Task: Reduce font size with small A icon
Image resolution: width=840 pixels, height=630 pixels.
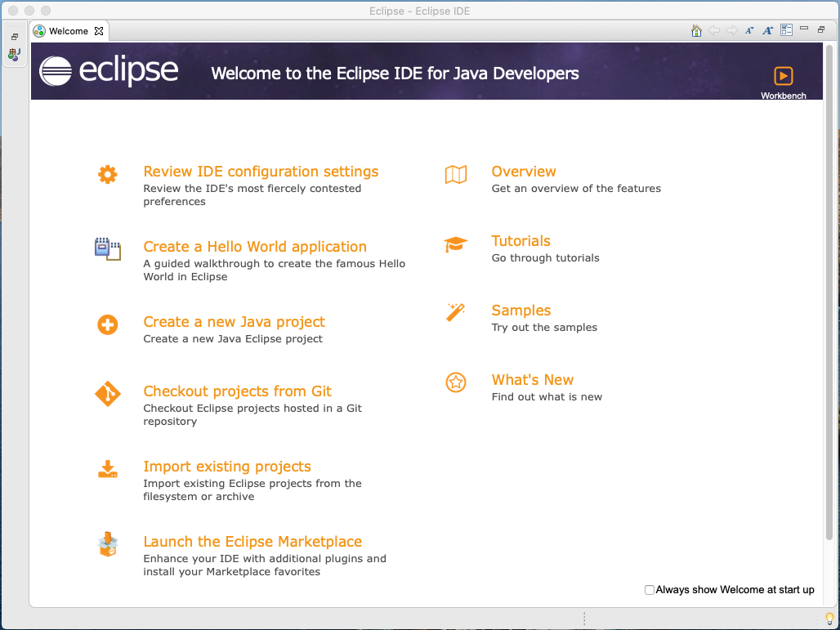Action: coord(749,30)
